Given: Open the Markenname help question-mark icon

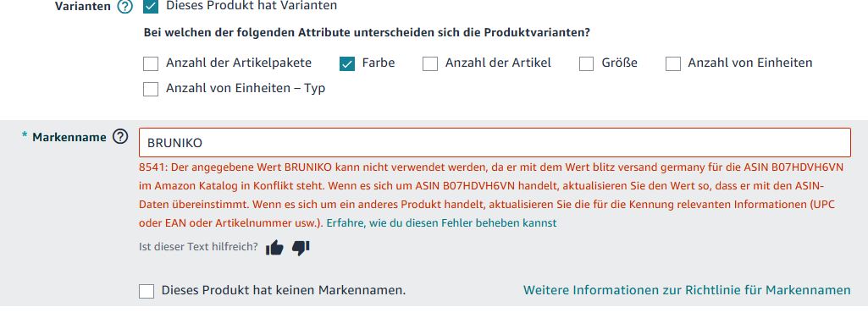Looking at the screenshot, I should (120, 137).
